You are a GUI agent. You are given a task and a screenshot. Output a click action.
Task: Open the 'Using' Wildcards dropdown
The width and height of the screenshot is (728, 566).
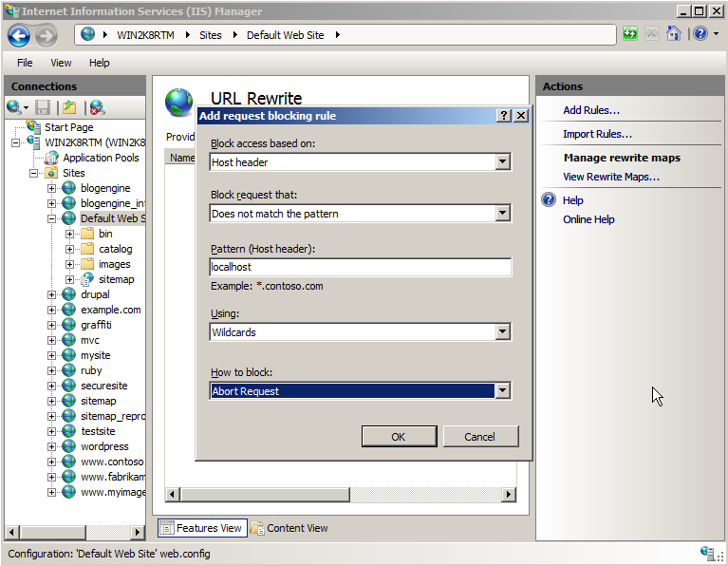[503, 332]
